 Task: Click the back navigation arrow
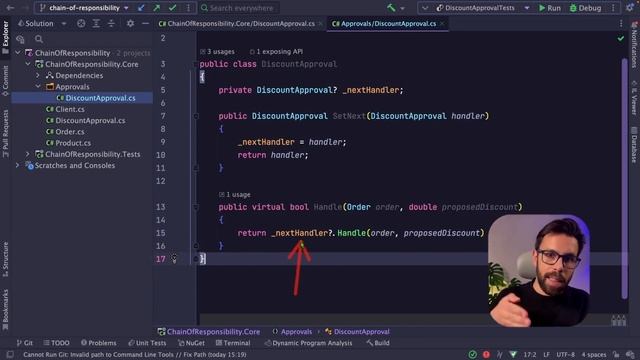[x=10, y=8]
